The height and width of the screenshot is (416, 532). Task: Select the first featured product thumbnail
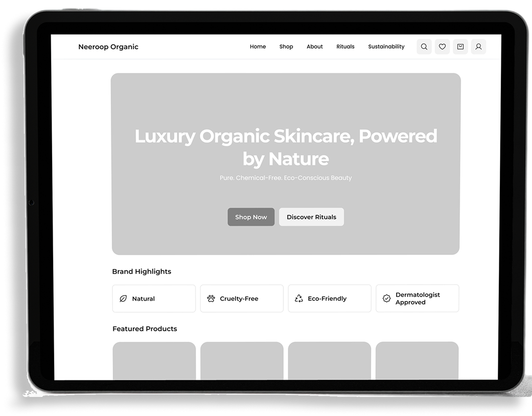(154, 361)
